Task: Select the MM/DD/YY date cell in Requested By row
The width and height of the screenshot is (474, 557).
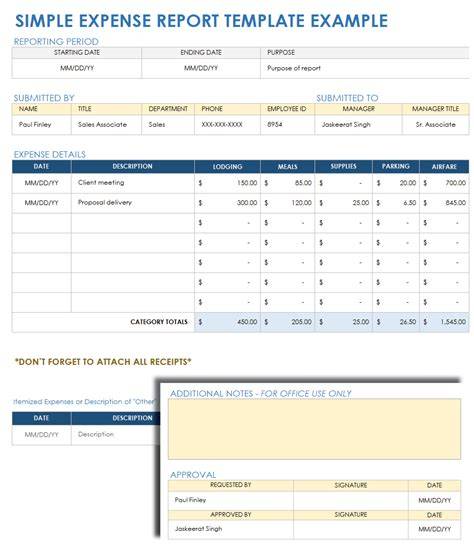Action: tap(435, 500)
